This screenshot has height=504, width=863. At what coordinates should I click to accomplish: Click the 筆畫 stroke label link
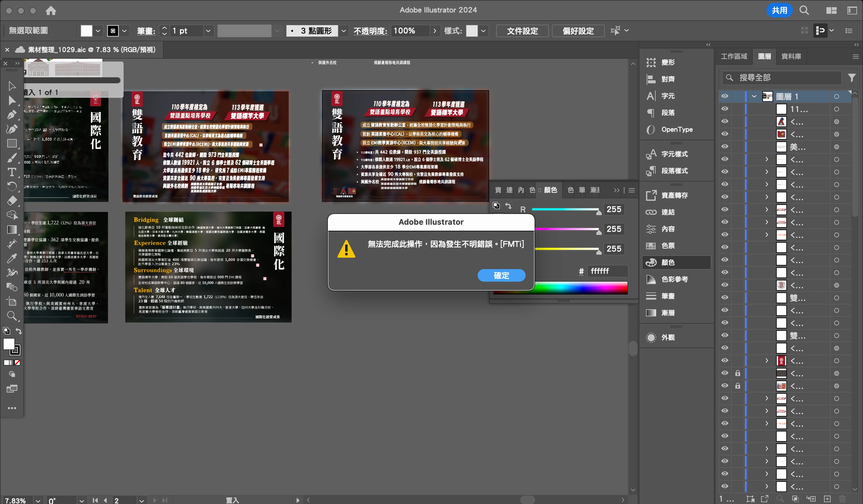pyautogui.click(x=146, y=31)
